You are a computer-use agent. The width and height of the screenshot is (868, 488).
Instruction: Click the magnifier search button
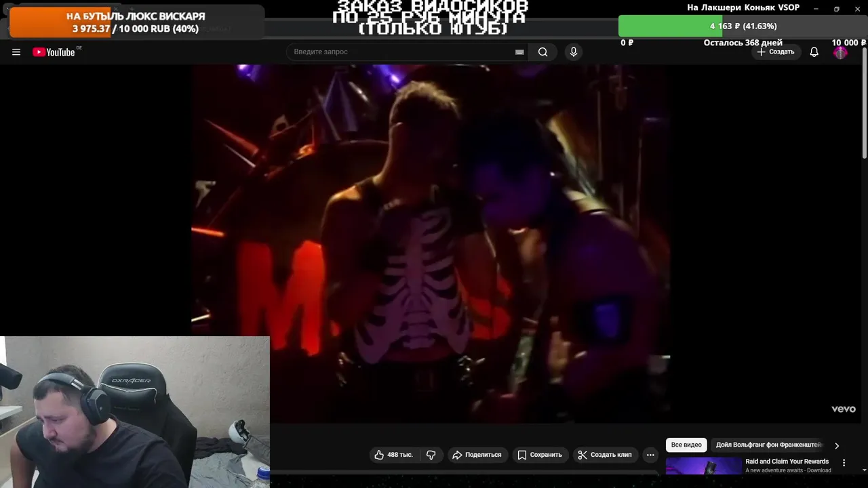tap(542, 52)
